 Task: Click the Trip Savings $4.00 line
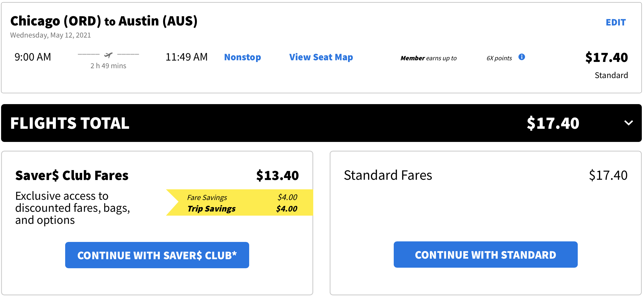coord(242,209)
